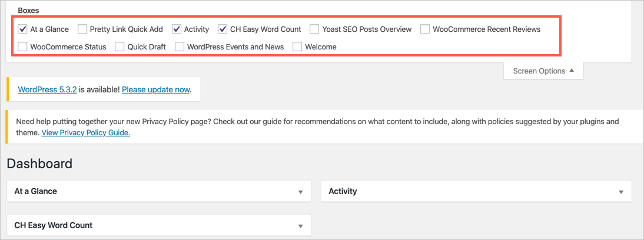Toggle the Activity panel arrow
644x240 pixels.
621,192
